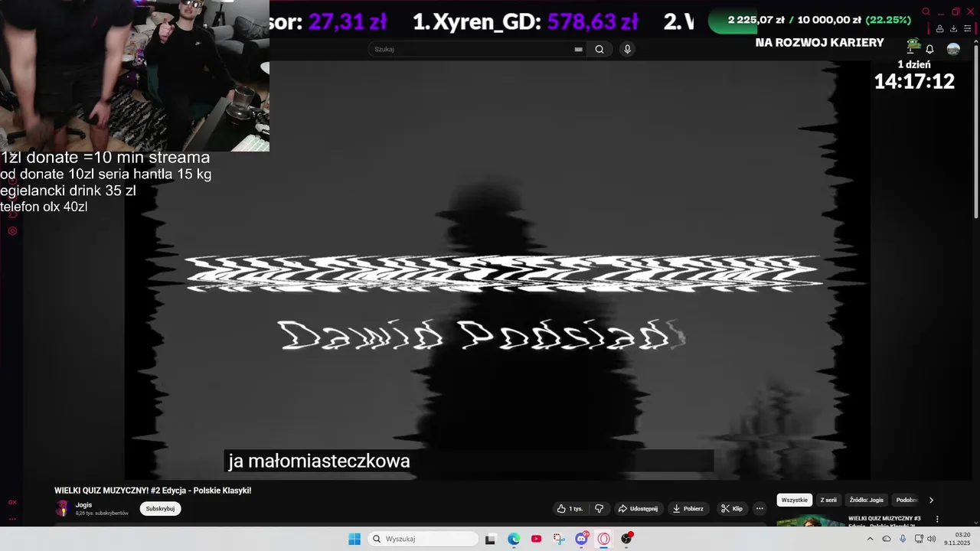Download the video via Pobierz
Screen dimensions: 980x551
click(x=688, y=508)
